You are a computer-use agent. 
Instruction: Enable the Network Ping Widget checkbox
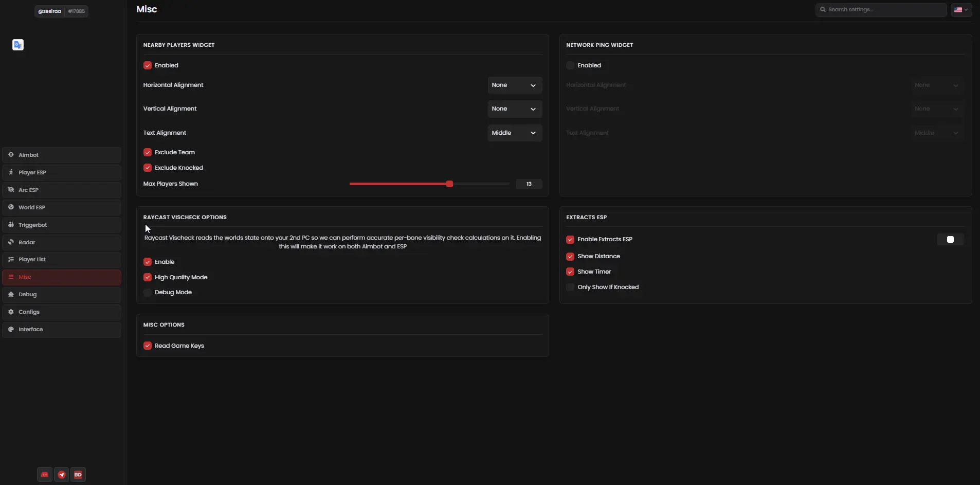tap(570, 65)
